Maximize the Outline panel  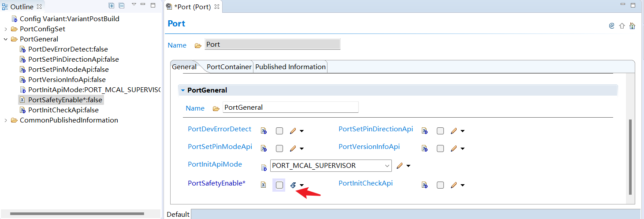[x=153, y=5]
